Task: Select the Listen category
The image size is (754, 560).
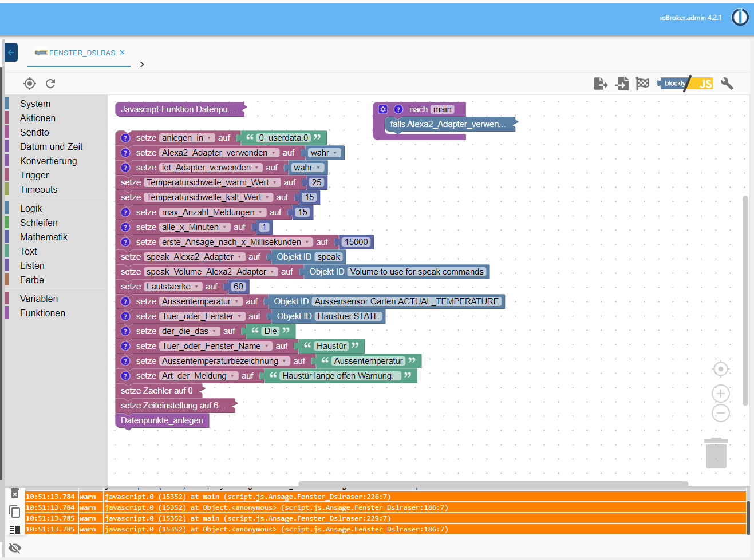Action: [32, 265]
